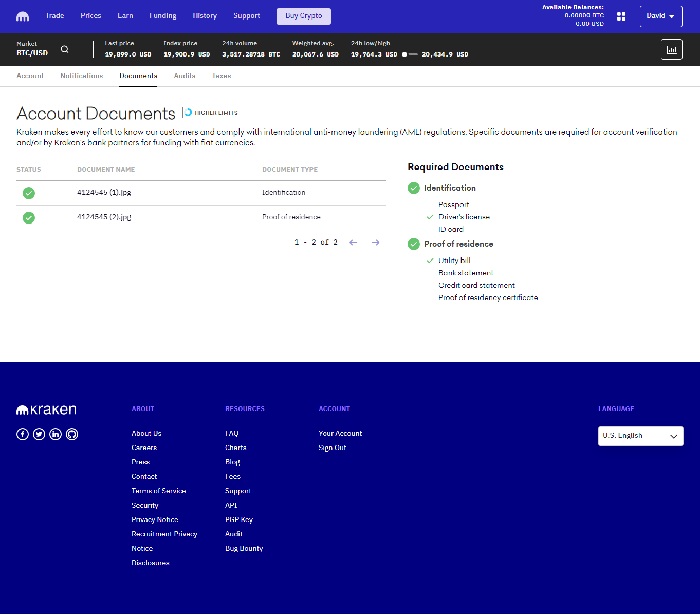
Task: Open the Your Account footer link
Action: pyautogui.click(x=340, y=434)
